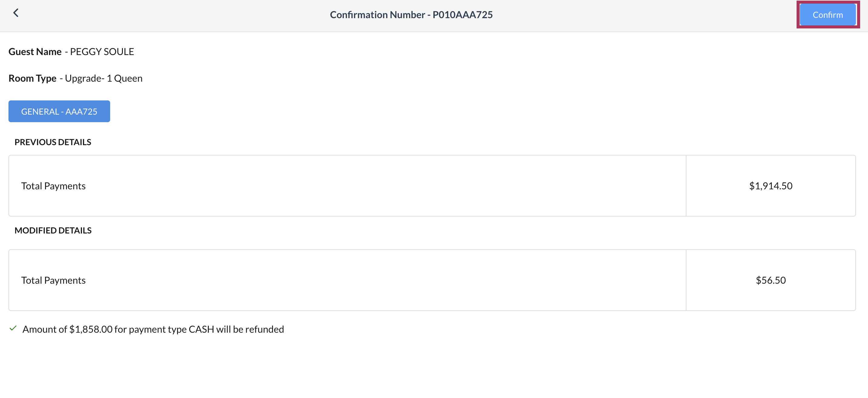Image resolution: width=868 pixels, height=398 pixels.
Task: Select the Room Type value Upgrade- 1 Queen
Action: [103, 78]
